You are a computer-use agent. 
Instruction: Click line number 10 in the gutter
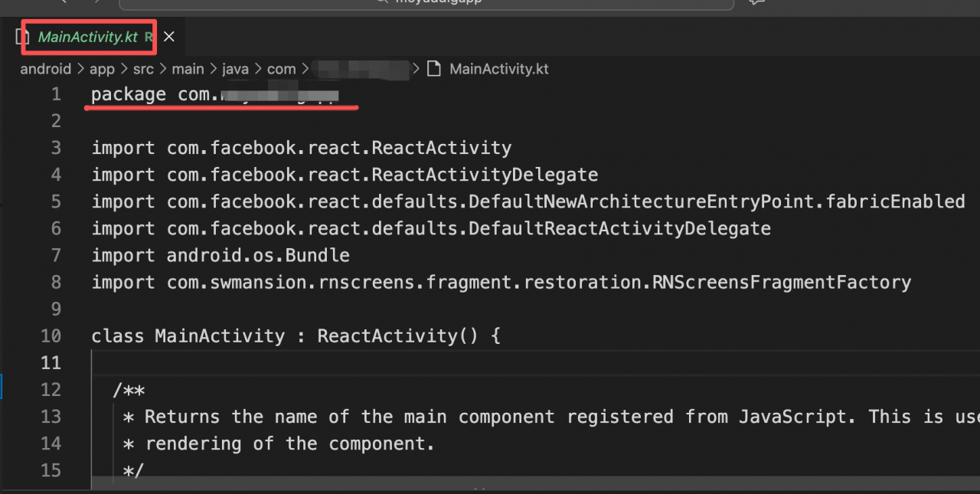(x=51, y=335)
